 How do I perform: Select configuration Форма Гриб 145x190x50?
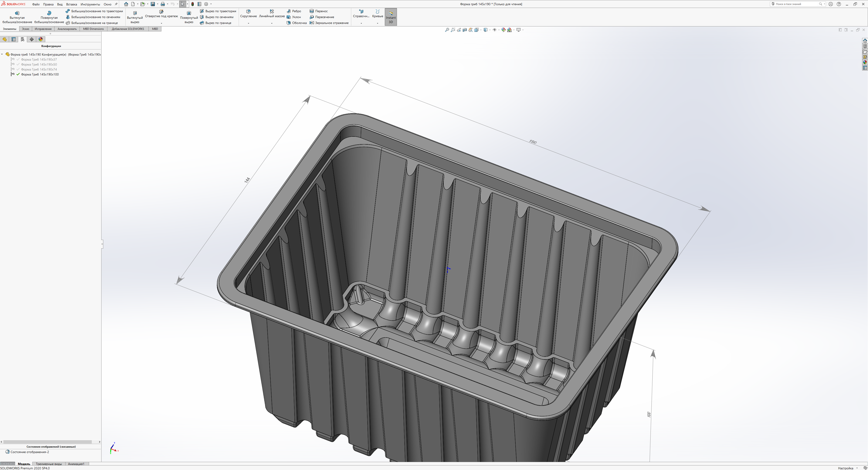pyautogui.click(x=39, y=64)
